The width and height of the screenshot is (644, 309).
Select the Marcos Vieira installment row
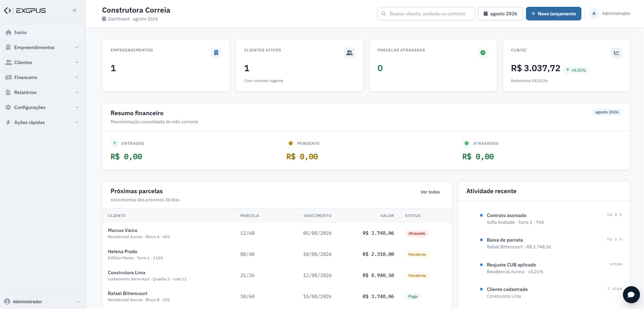277,233
